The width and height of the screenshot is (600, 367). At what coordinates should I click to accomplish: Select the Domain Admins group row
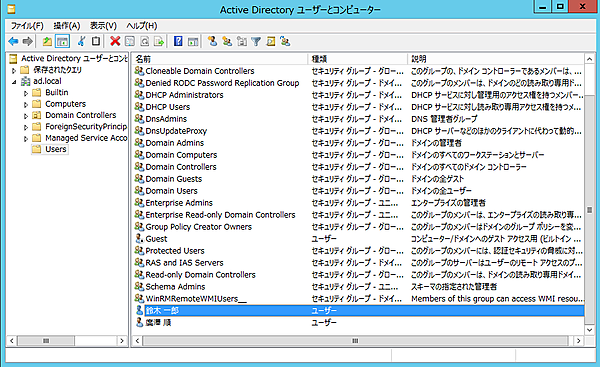358,143
